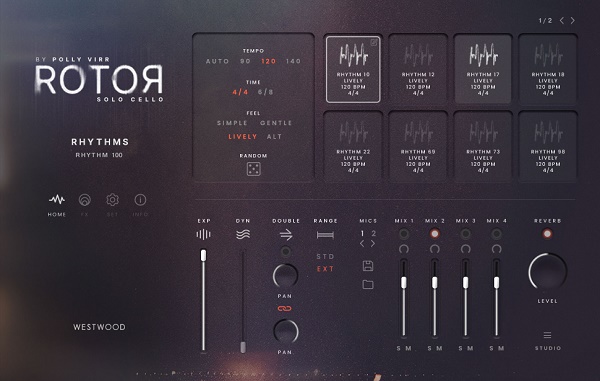Click the upper Pan knob

tap(285, 275)
